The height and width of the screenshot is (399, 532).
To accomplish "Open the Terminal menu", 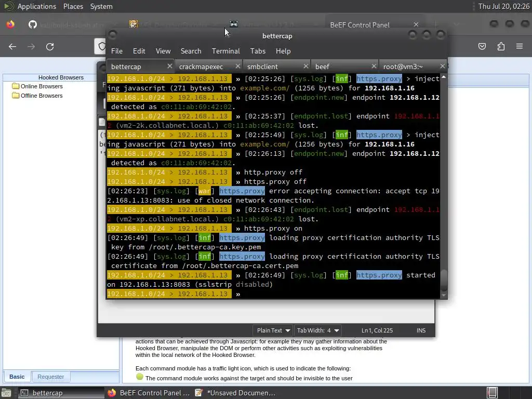I will [225, 51].
